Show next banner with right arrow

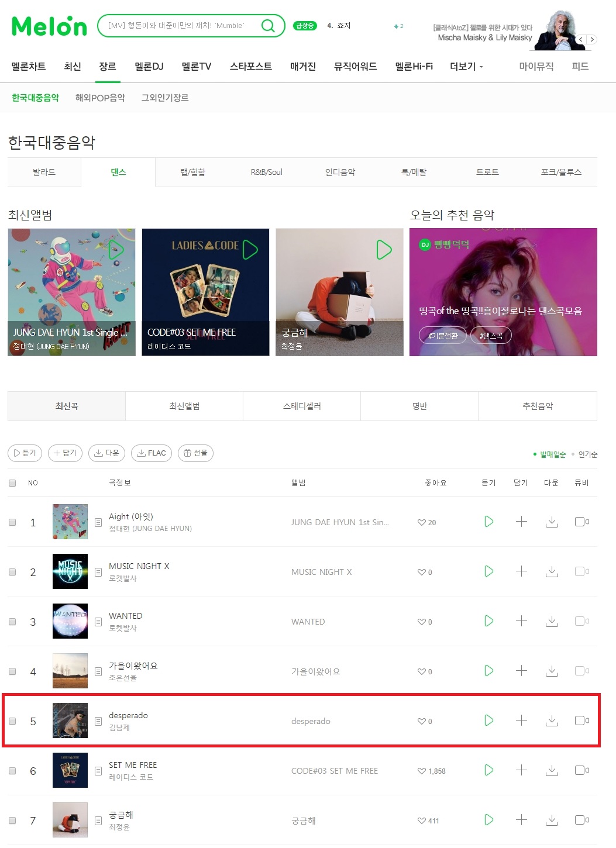592,39
